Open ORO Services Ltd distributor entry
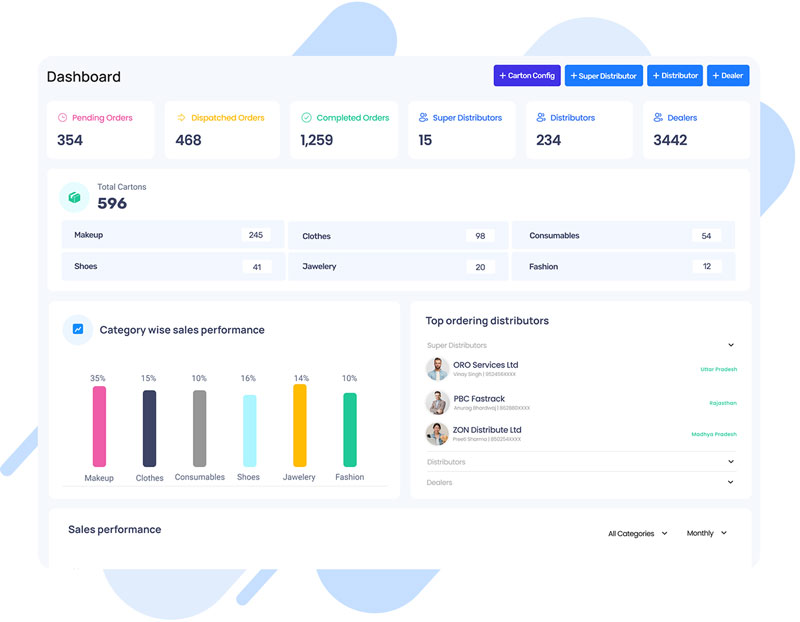800x622 pixels. pyautogui.click(x=487, y=366)
